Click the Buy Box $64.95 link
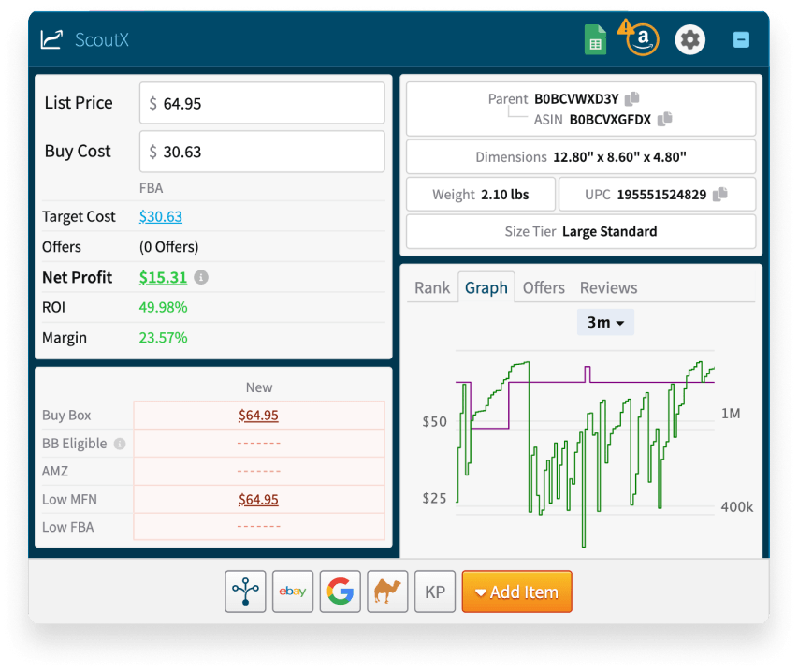798x672 pixels. click(258, 415)
